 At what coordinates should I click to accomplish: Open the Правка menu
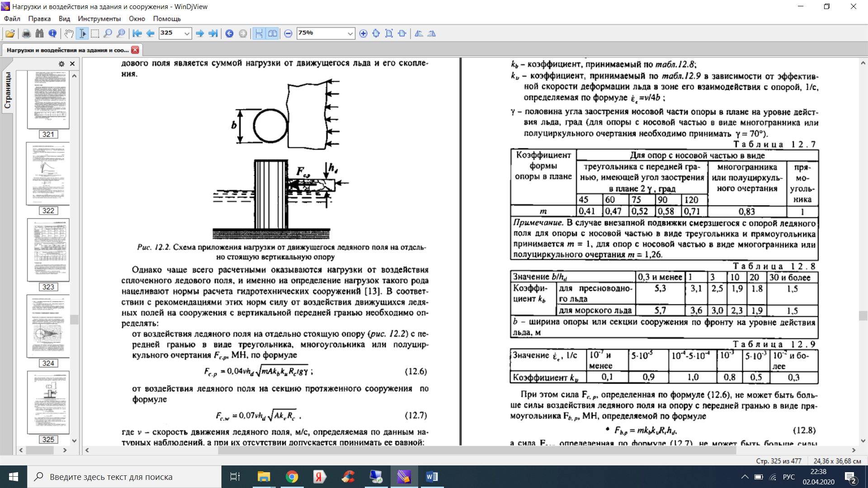tap(39, 19)
